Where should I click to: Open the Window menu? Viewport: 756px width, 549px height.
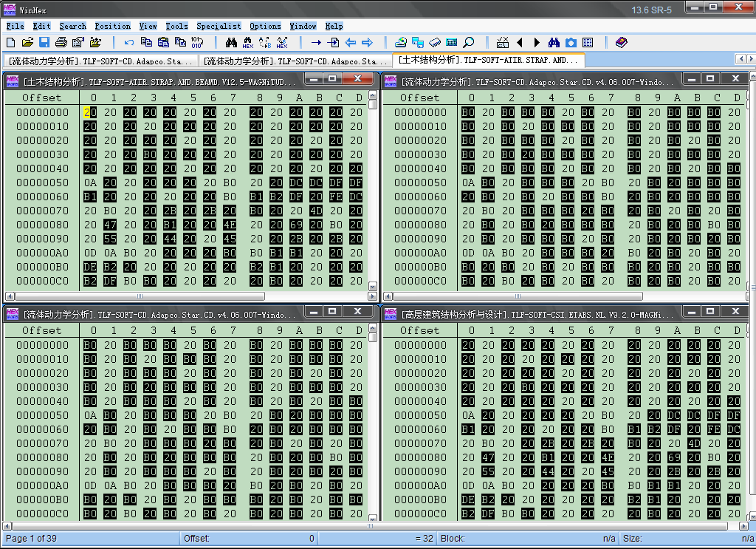(303, 26)
